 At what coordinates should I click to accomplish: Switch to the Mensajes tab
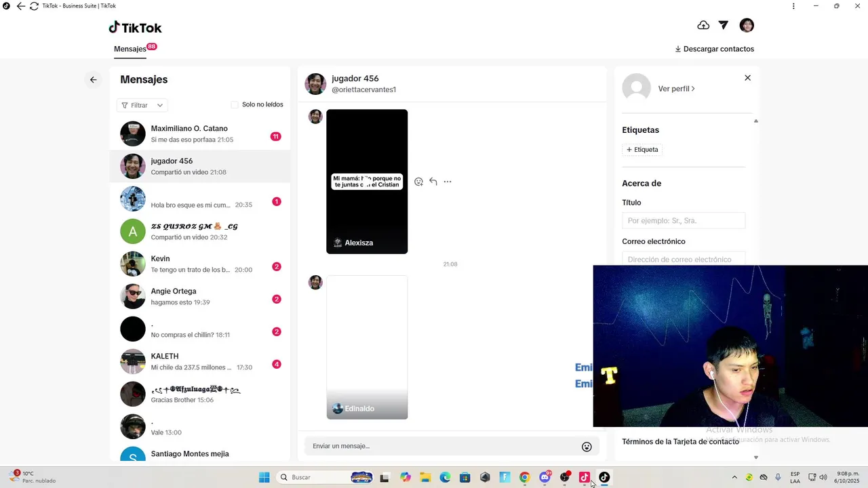click(x=130, y=49)
